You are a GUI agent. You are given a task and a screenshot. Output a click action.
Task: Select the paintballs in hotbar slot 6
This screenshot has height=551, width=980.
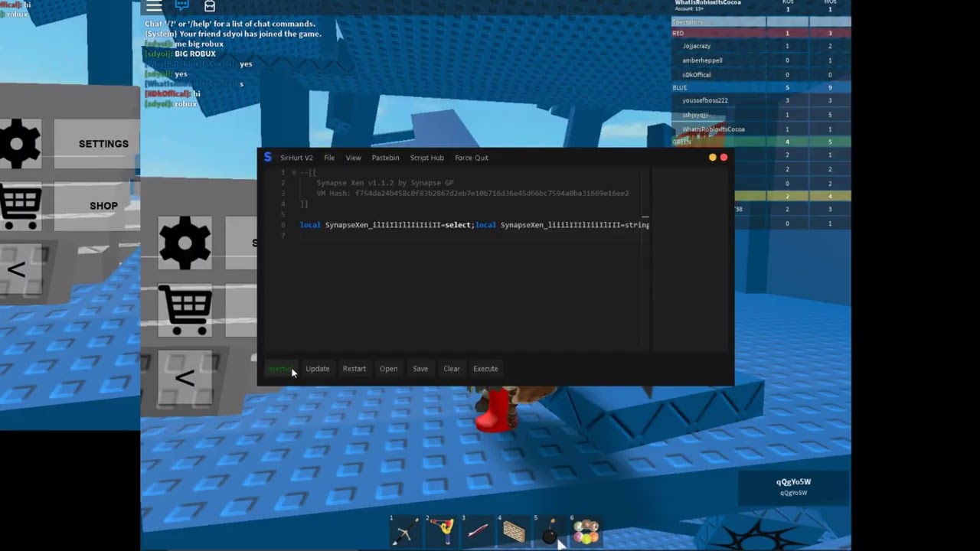[x=586, y=530]
